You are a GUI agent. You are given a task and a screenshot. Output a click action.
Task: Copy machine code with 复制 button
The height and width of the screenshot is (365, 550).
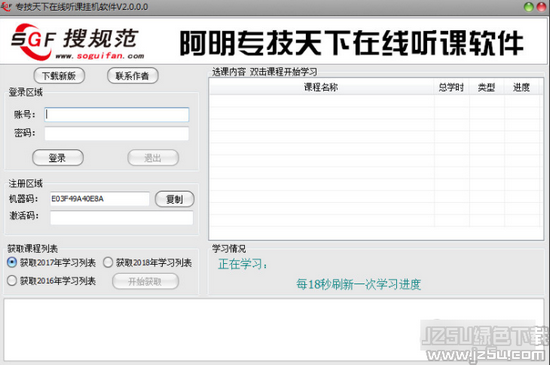[175, 199]
